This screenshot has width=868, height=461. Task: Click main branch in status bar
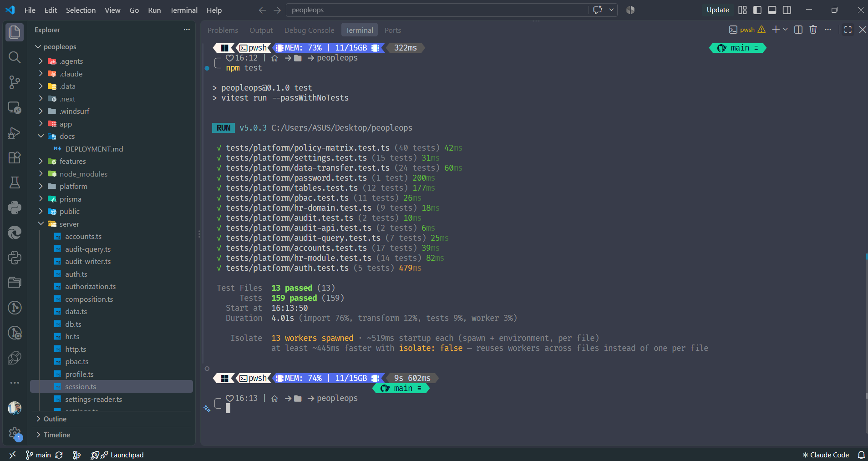[38, 455]
